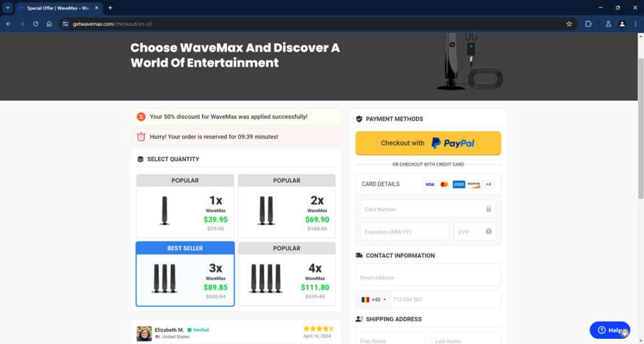The height and width of the screenshot is (344, 644).
Task: Select the 1x WaveMax $39.95 option
Action: point(185,206)
